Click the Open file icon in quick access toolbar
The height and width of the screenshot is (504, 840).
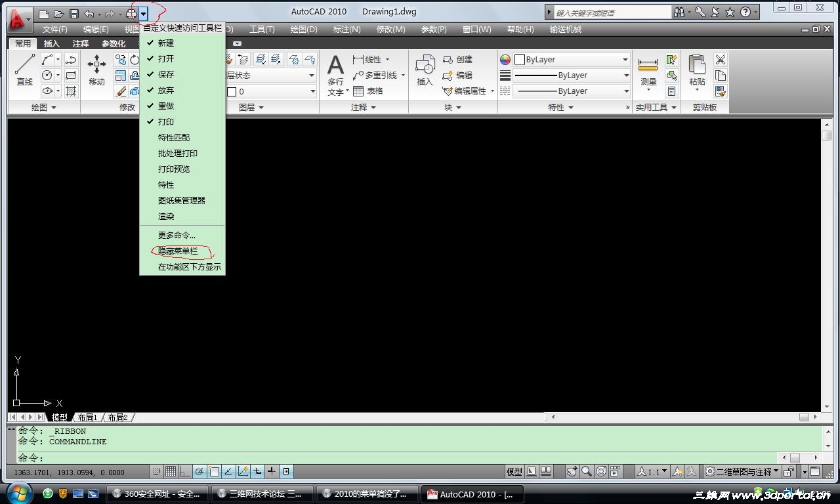(x=59, y=14)
